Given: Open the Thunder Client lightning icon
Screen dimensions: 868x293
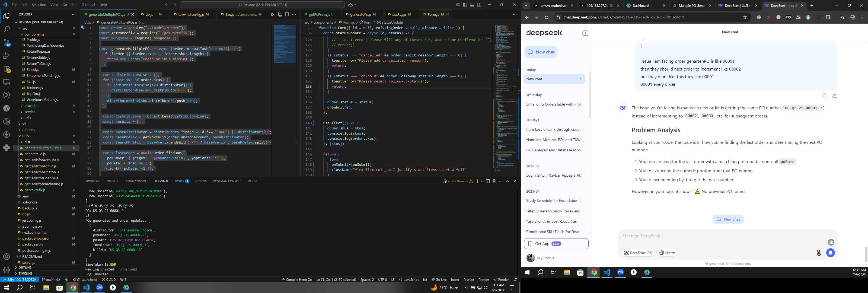Looking at the screenshot, I should pyautogui.click(x=7, y=135).
